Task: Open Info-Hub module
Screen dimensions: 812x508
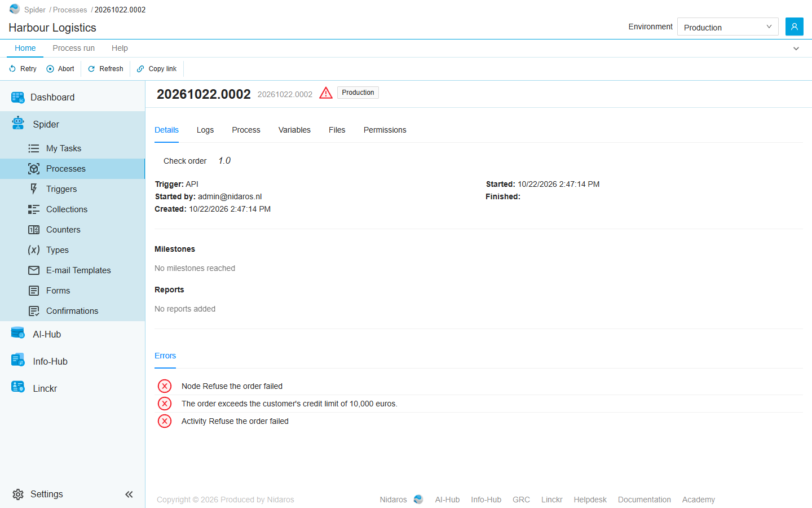Action: (x=72, y=361)
